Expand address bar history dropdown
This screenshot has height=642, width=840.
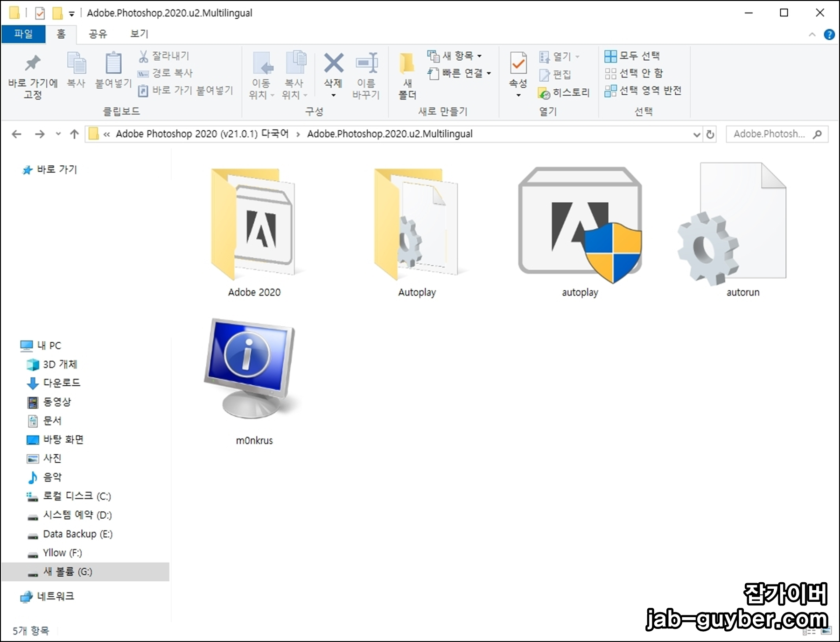[697, 134]
